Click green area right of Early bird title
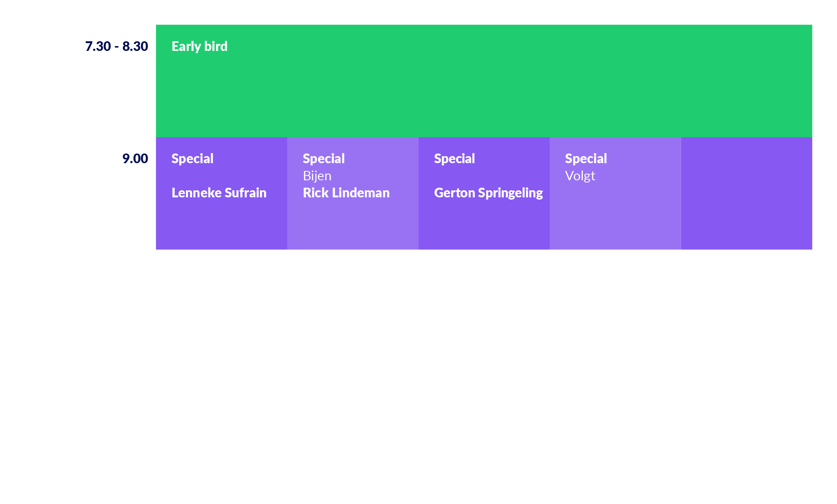The height and width of the screenshot is (504, 837). [521, 46]
